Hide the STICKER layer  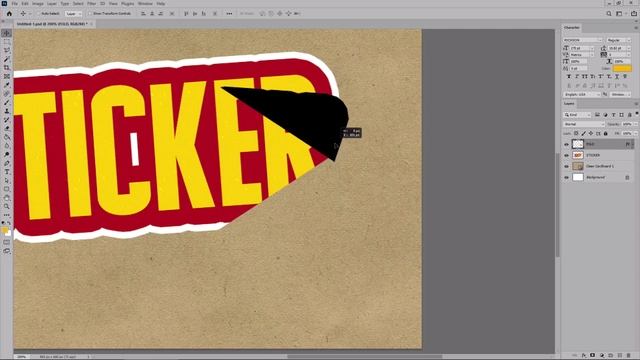point(566,156)
